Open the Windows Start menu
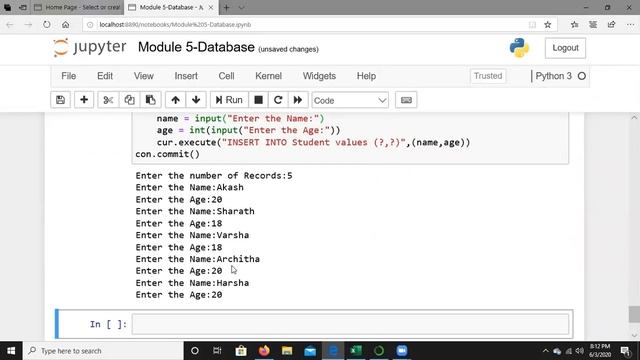 coord(11,351)
